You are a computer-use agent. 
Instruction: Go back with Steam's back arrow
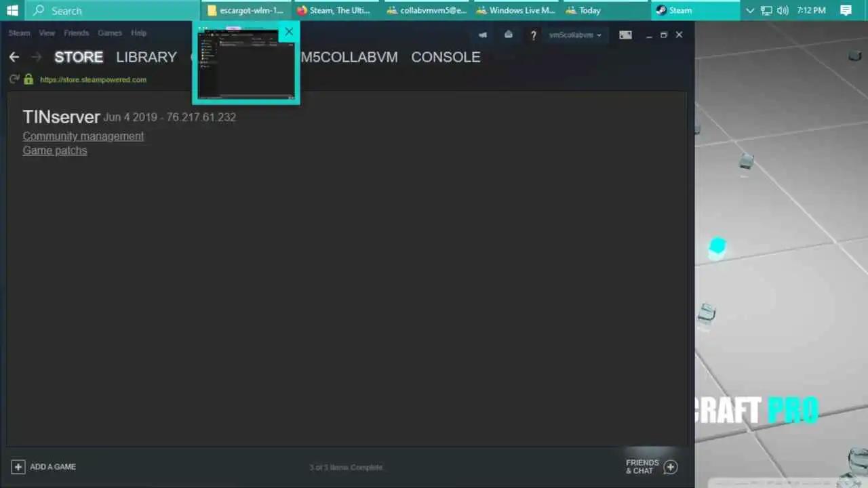point(14,57)
